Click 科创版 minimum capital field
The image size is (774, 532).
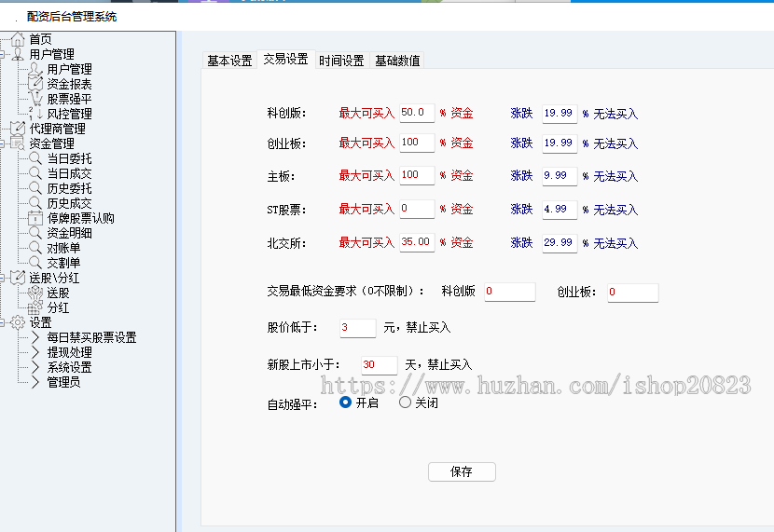[510, 292]
